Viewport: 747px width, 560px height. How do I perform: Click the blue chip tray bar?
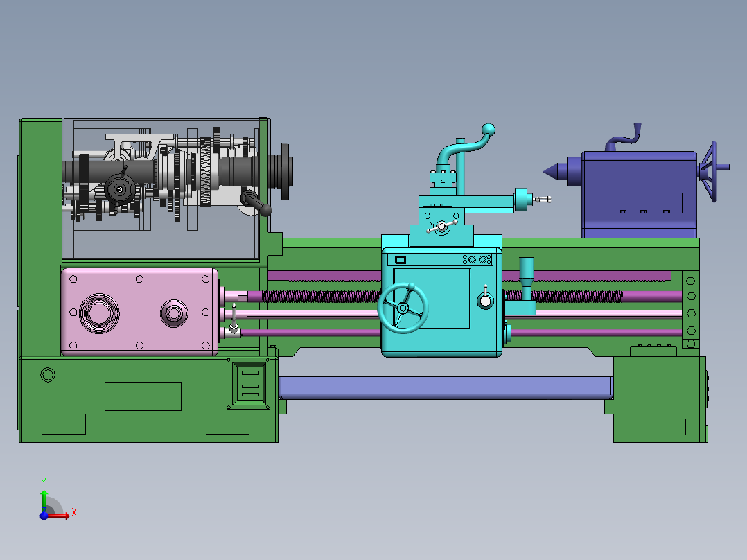tap(446, 387)
